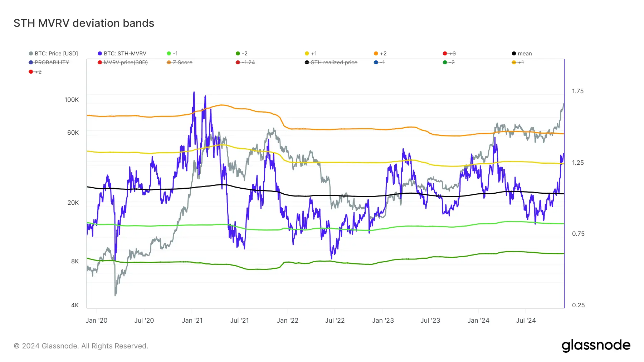Show the struck-through blue -1 legend series

[x=379, y=63]
